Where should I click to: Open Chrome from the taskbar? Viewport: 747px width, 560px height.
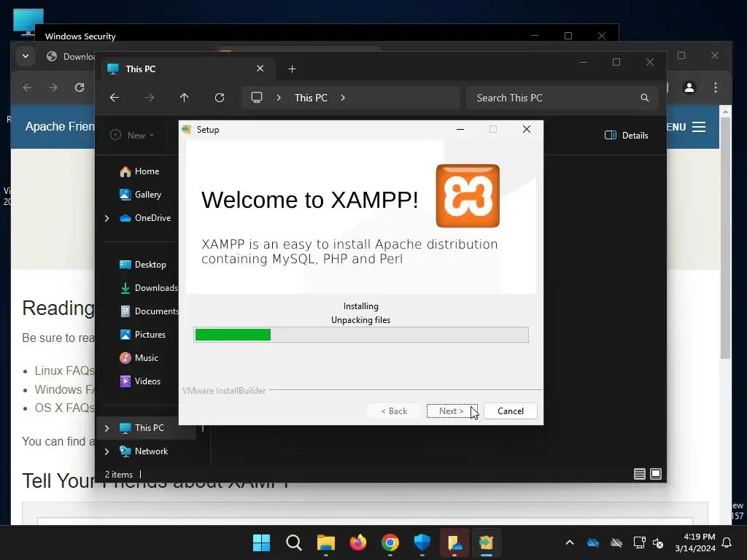point(390,542)
